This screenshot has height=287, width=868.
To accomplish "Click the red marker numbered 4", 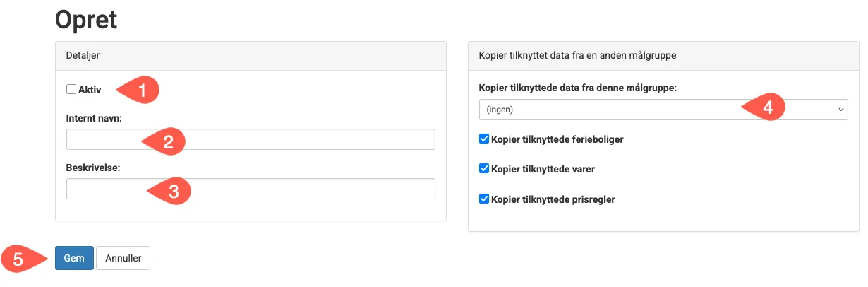I will (x=765, y=109).
